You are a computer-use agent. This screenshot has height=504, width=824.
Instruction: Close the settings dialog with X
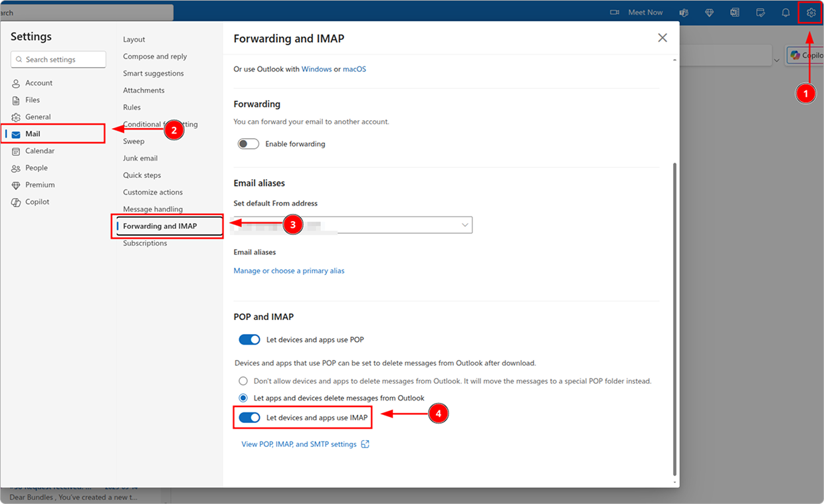click(663, 38)
